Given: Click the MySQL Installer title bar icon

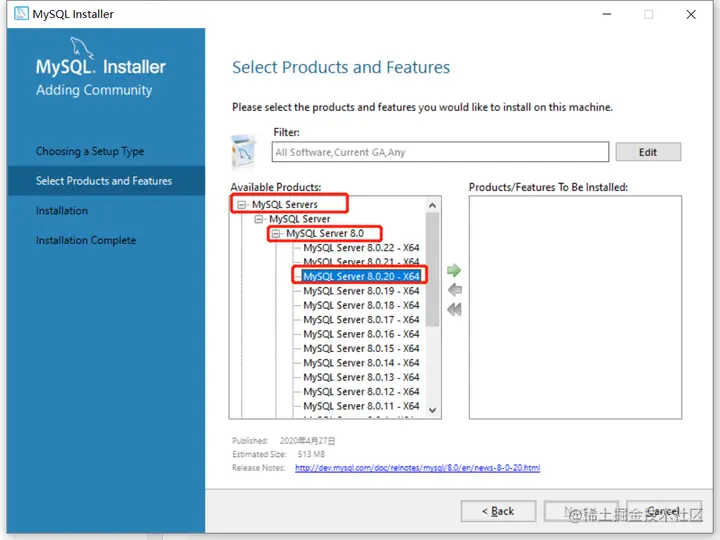Looking at the screenshot, I should click(x=21, y=14).
